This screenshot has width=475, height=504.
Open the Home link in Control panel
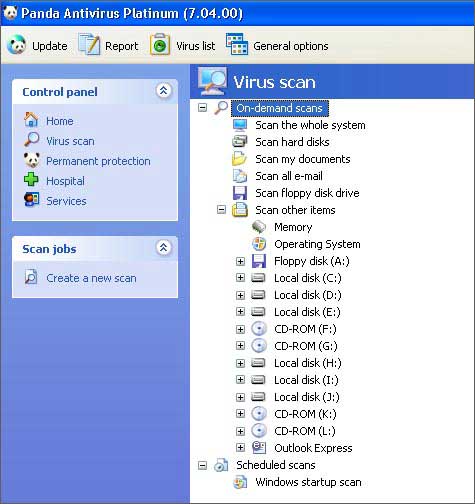point(60,121)
